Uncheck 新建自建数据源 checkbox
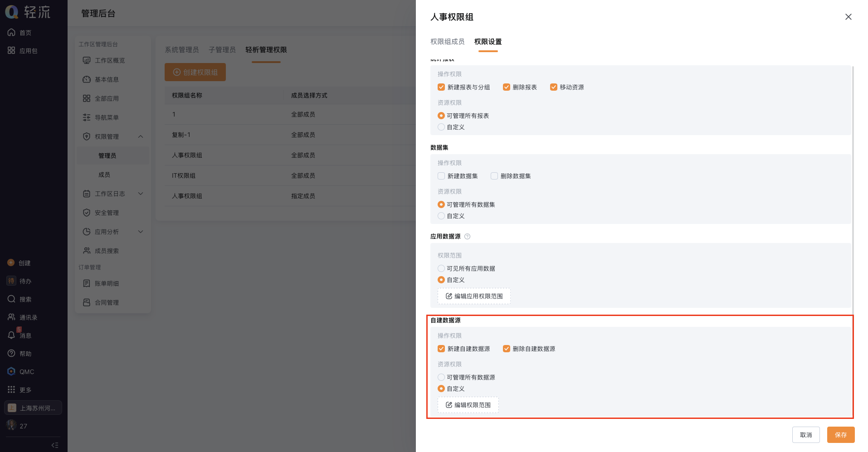 (x=441, y=349)
